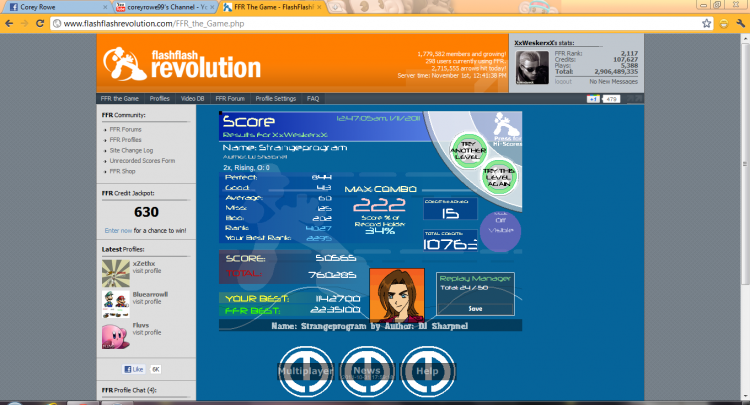The width and height of the screenshot is (750, 405).
Task: Click the browser reload icon
Action: coord(40,23)
